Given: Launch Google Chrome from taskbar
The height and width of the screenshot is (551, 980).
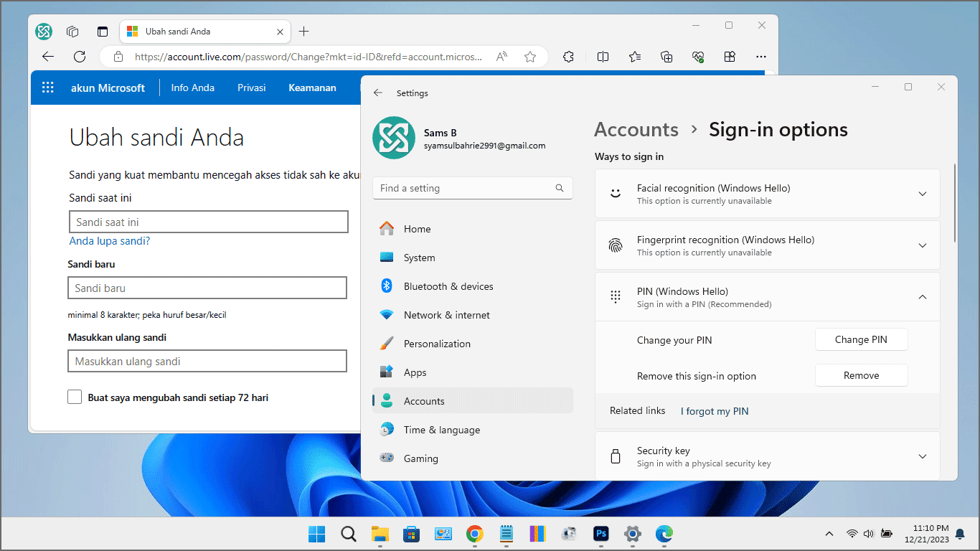Looking at the screenshot, I should [x=474, y=534].
